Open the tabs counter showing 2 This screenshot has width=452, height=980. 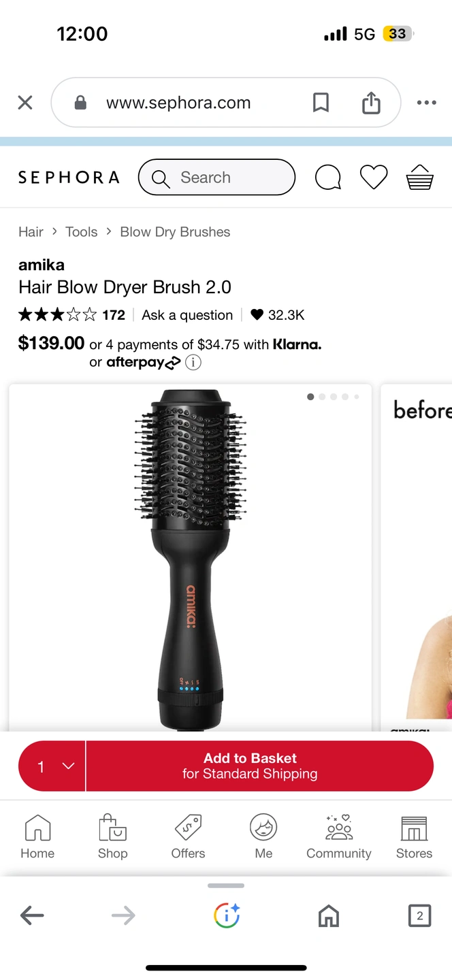(419, 915)
